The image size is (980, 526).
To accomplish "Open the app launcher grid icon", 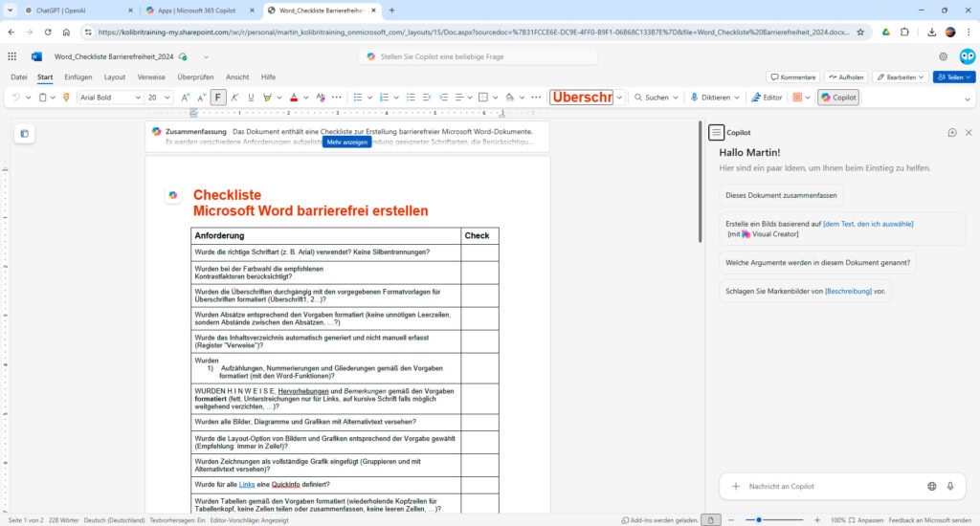I will (x=11, y=56).
